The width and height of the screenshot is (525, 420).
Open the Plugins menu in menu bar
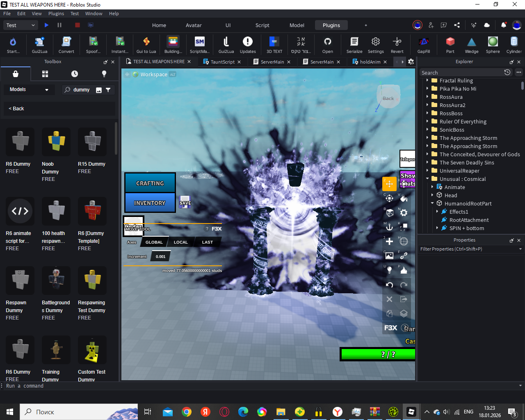tap(56, 14)
